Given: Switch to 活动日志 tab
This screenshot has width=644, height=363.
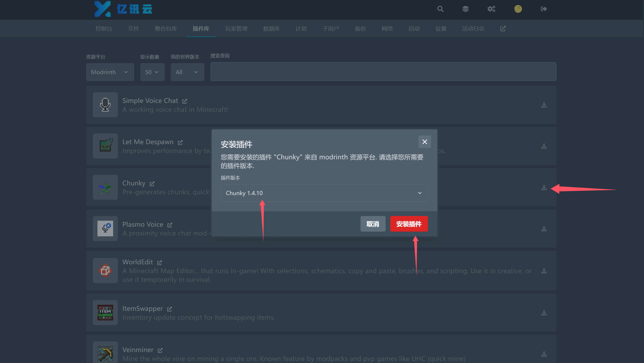Looking at the screenshot, I should pyautogui.click(x=473, y=29).
